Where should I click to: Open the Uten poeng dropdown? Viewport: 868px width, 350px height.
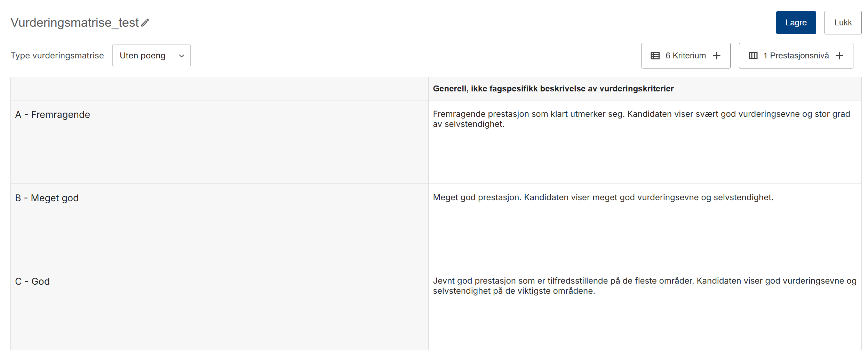point(151,56)
